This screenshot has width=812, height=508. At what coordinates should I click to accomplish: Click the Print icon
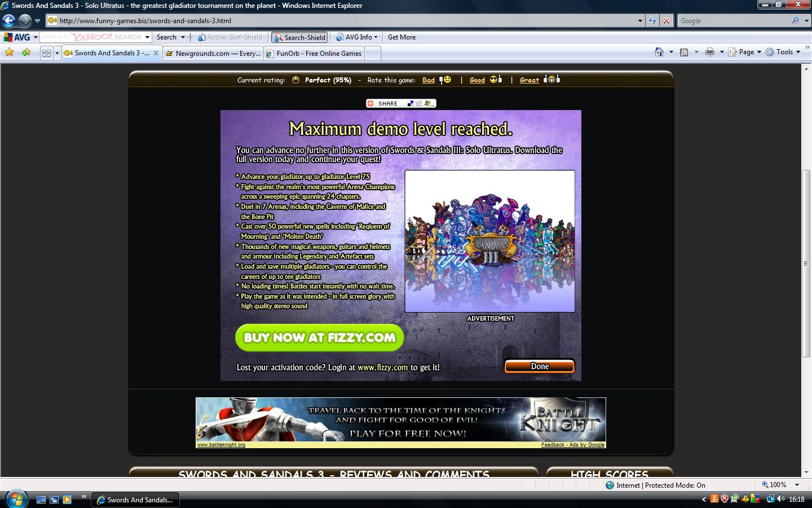tap(710, 52)
